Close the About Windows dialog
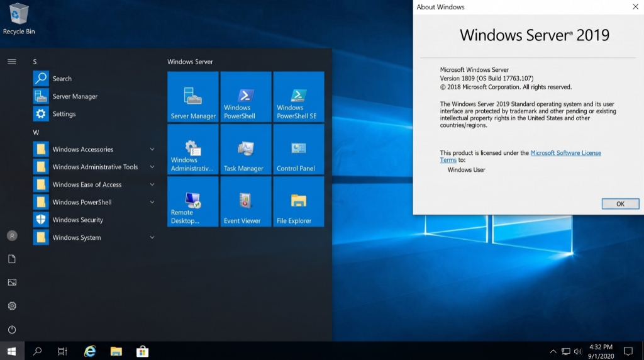Image resolution: width=644 pixels, height=360 pixels. tap(635, 6)
